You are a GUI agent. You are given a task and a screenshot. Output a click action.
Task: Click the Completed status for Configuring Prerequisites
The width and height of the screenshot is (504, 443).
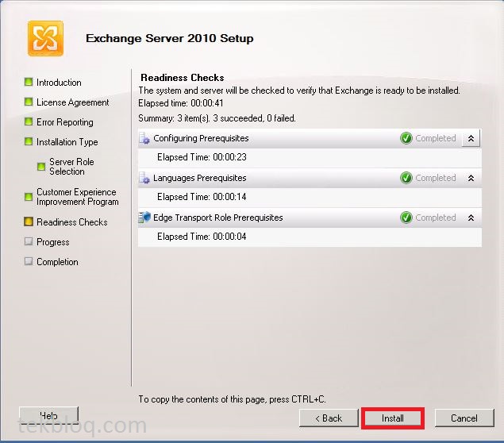point(436,138)
